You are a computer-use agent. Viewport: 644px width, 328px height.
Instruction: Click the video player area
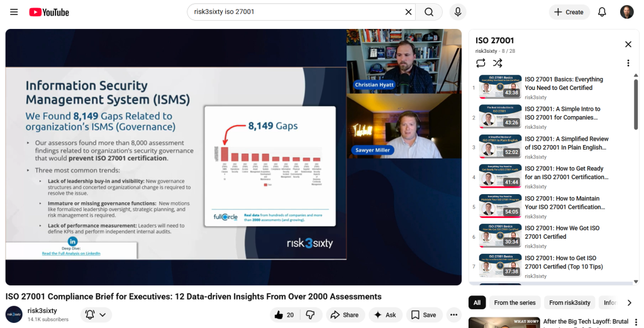(x=233, y=157)
